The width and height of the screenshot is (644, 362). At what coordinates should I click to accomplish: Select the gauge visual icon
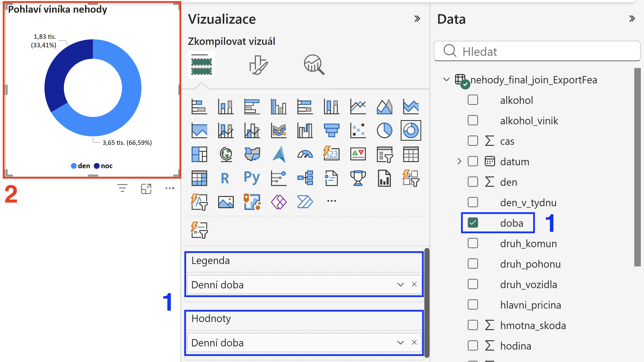[x=305, y=154]
